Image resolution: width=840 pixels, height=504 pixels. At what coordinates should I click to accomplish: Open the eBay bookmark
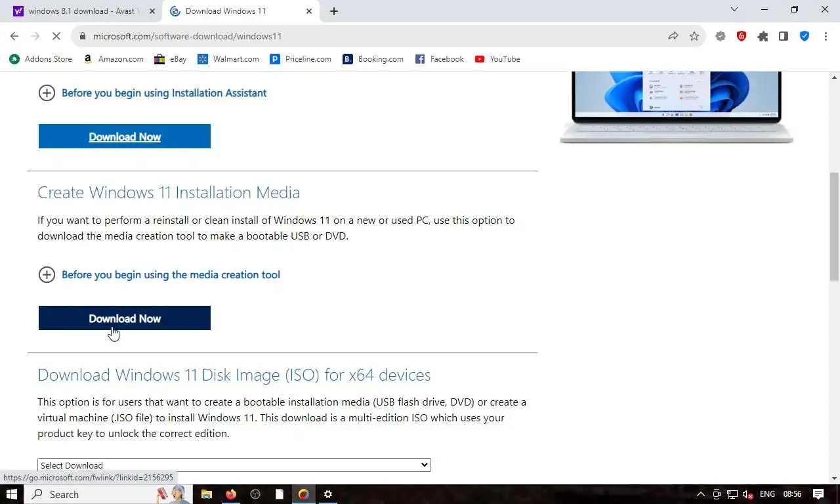pyautogui.click(x=171, y=59)
